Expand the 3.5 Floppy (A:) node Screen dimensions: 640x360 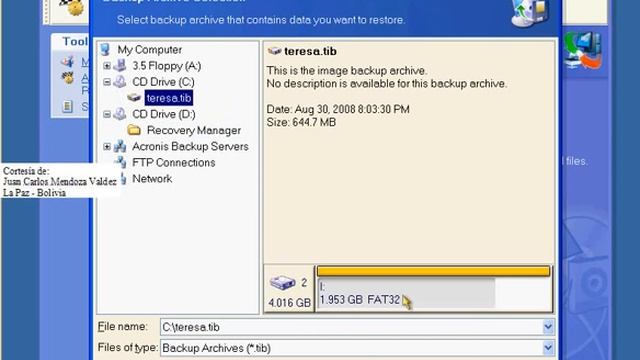(x=107, y=66)
